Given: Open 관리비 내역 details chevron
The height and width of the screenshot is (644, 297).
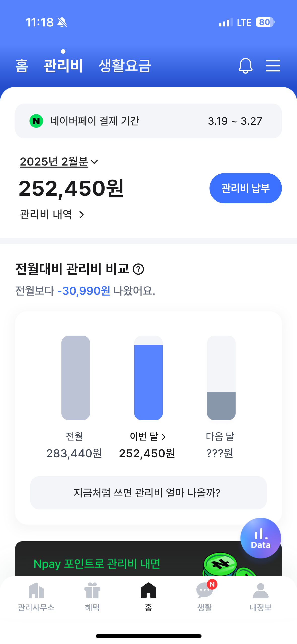Looking at the screenshot, I should coord(81,215).
